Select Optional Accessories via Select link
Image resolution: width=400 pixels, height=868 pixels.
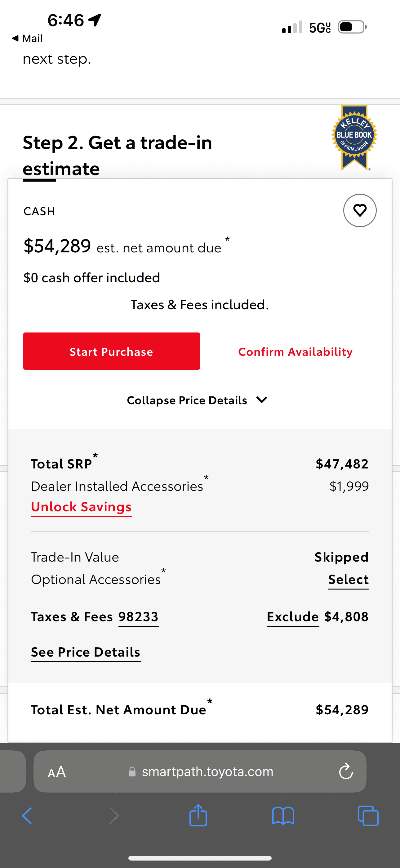349,580
